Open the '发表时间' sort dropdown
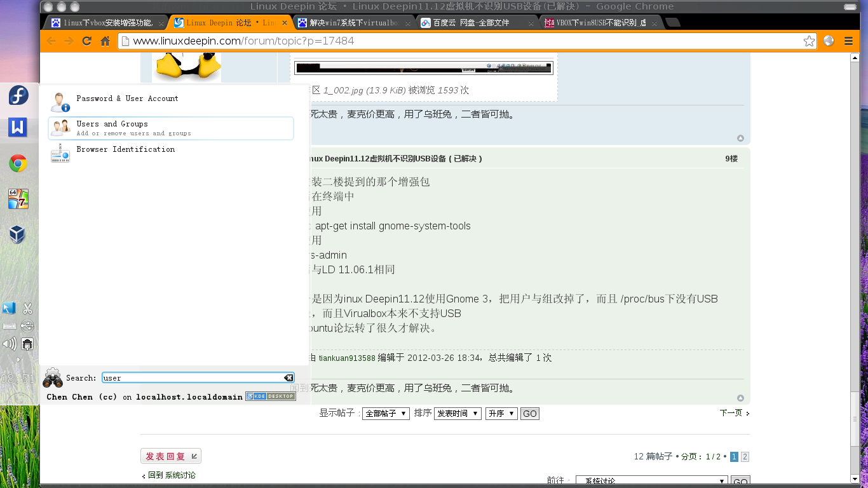868x488 pixels. 458,414
